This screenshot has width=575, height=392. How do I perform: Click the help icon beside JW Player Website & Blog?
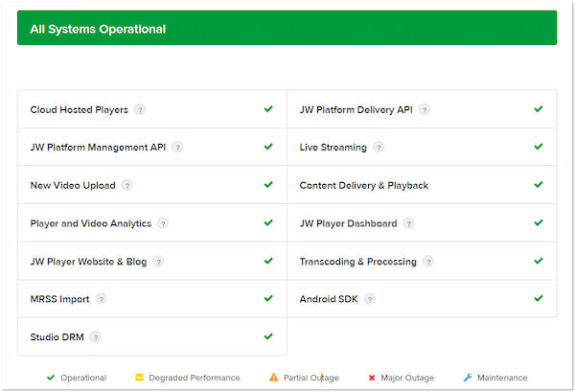pos(158,262)
